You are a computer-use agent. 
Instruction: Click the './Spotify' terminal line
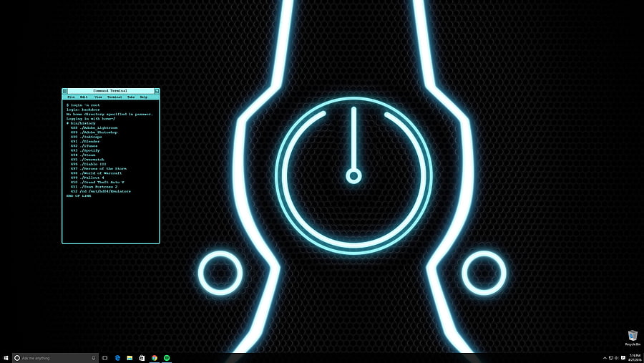(x=85, y=150)
